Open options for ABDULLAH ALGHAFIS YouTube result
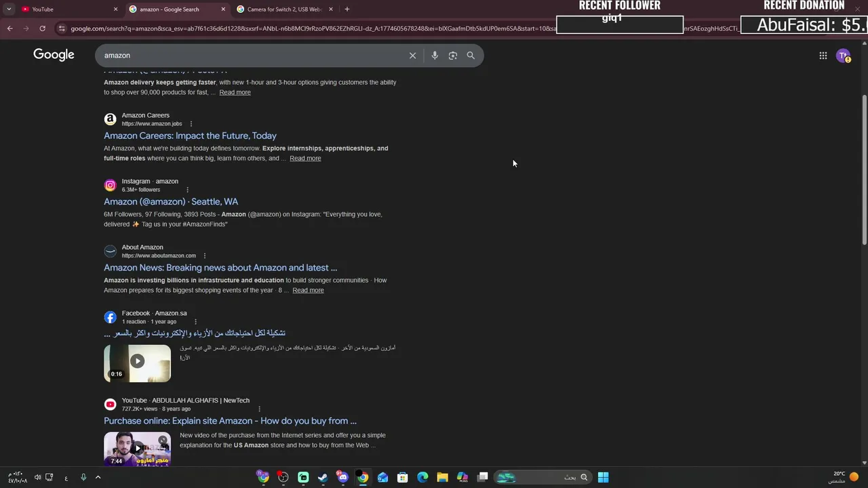The width and height of the screenshot is (868, 488). (259, 409)
